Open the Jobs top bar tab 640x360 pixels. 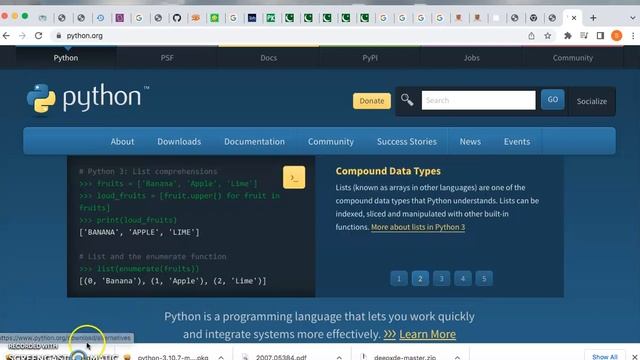coord(471,58)
